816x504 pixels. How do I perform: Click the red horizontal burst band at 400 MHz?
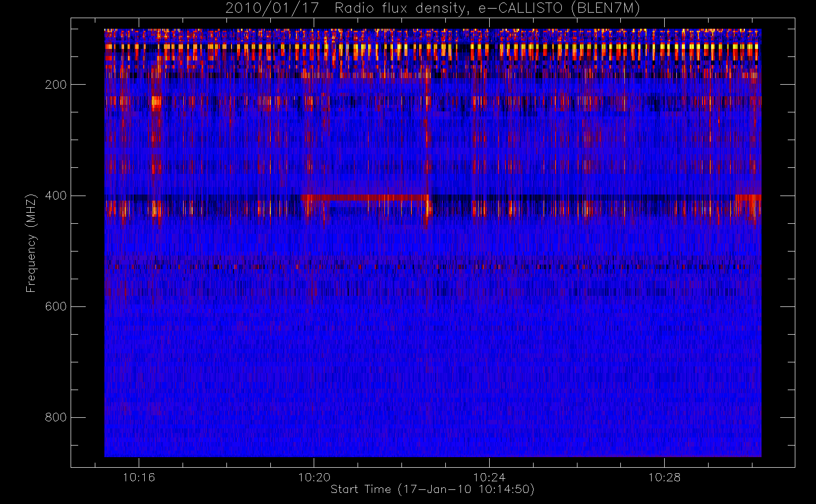[x=366, y=197]
